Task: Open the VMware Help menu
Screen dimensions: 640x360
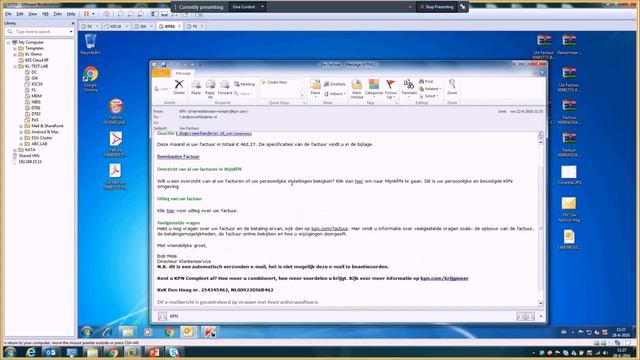Action: 71,14
